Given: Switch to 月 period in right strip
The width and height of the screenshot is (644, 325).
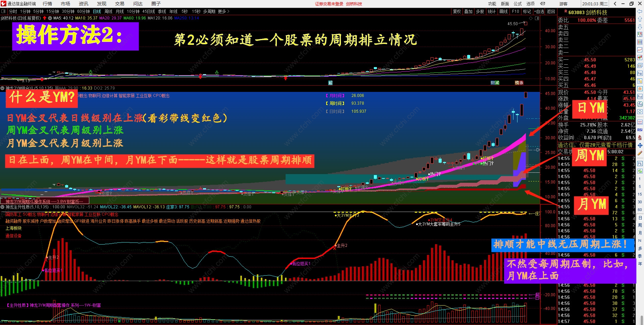Looking at the screenshot, I should pos(640,233).
